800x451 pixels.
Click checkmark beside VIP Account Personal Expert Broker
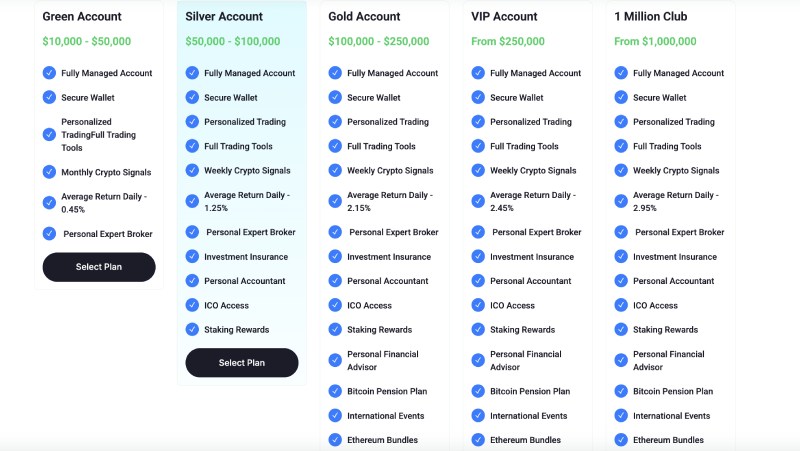[478, 232]
